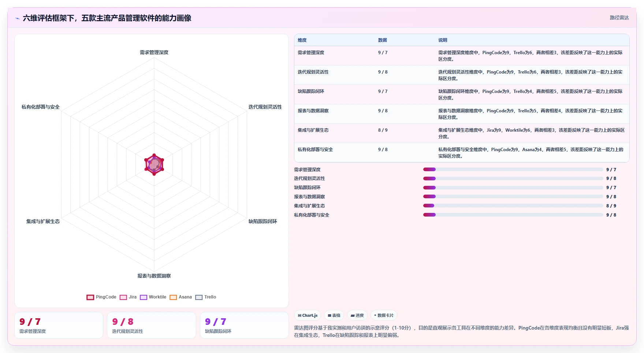Click the dashboard title text
Screen dimensions: 644x353
pos(107,18)
